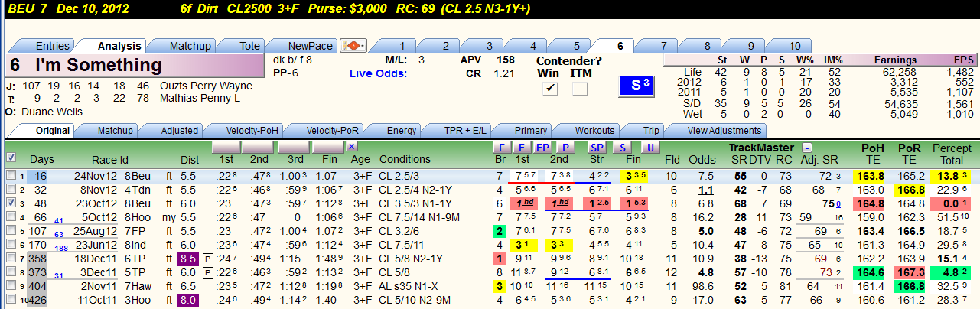Click the P marker in 18Dec11 row
Viewport: 980px width, 309px height.
[207, 259]
